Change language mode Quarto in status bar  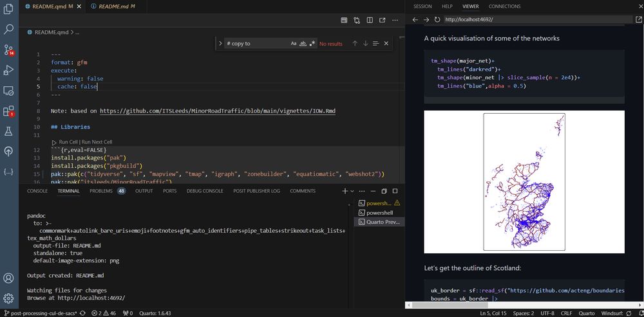tap(587, 313)
